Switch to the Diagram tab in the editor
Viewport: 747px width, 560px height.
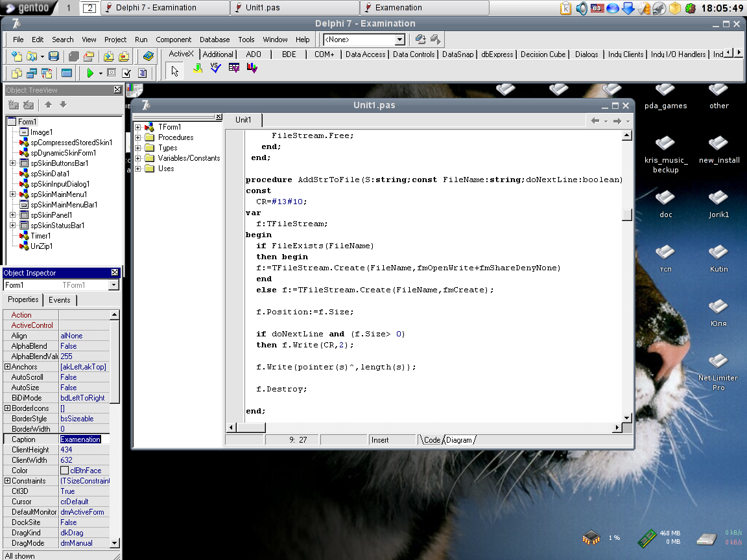click(459, 440)
